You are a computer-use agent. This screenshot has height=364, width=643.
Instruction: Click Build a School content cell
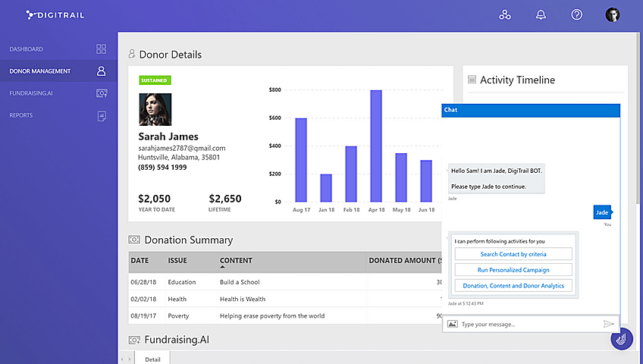point(240,282)
